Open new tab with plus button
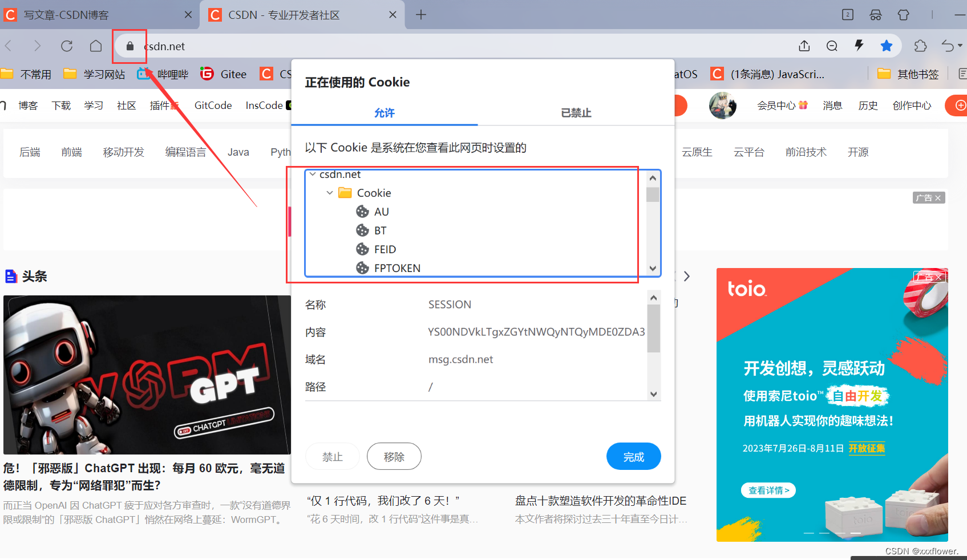The image size is (967, 560). pos(421,15)
